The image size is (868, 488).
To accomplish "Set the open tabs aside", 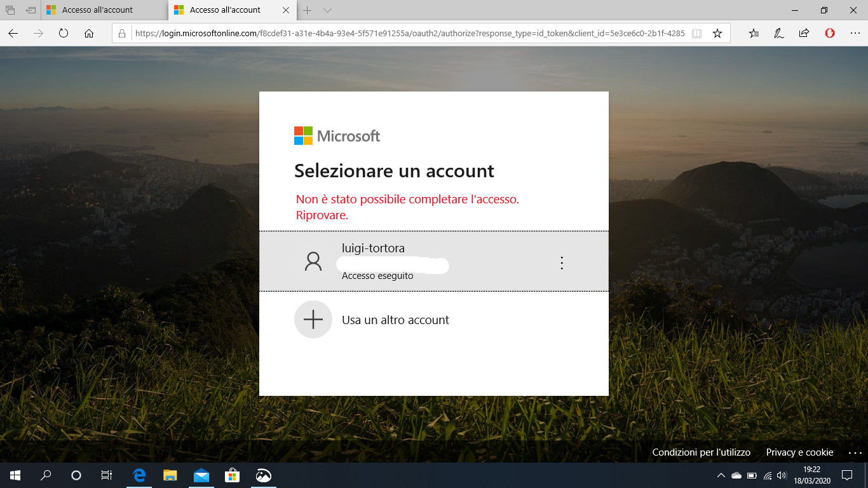I will pos(31,10).
